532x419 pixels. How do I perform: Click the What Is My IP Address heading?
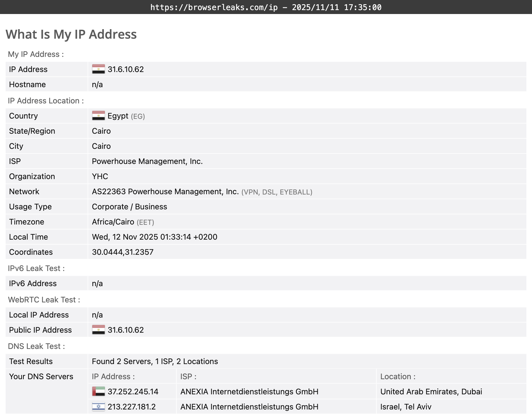71,34
